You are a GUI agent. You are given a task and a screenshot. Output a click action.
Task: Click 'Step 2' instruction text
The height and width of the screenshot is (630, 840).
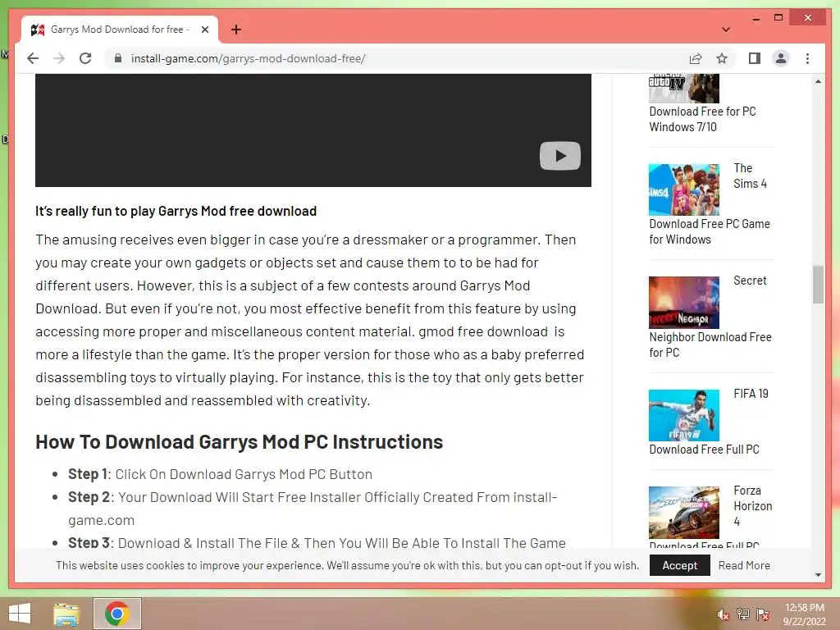click(x=313, y=509)
